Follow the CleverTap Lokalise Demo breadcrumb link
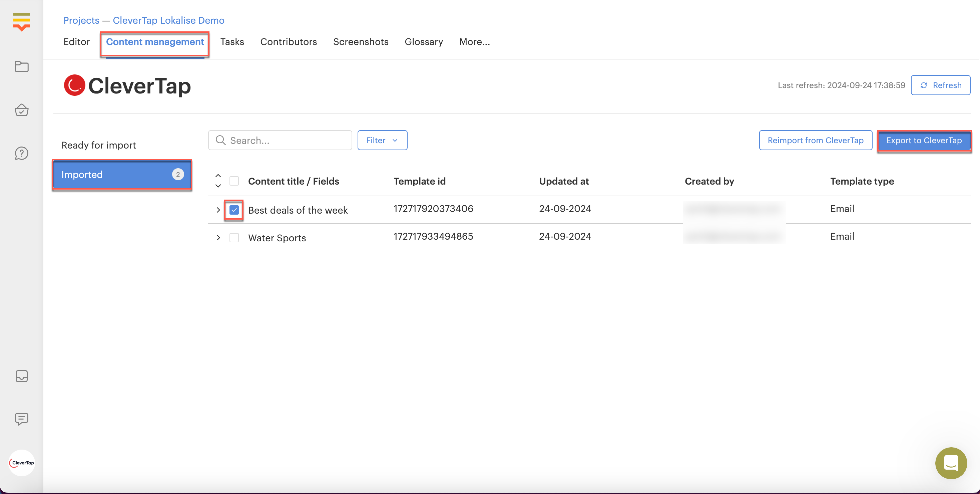This screenshot has height=494, width=980. (x=168, y=20)
